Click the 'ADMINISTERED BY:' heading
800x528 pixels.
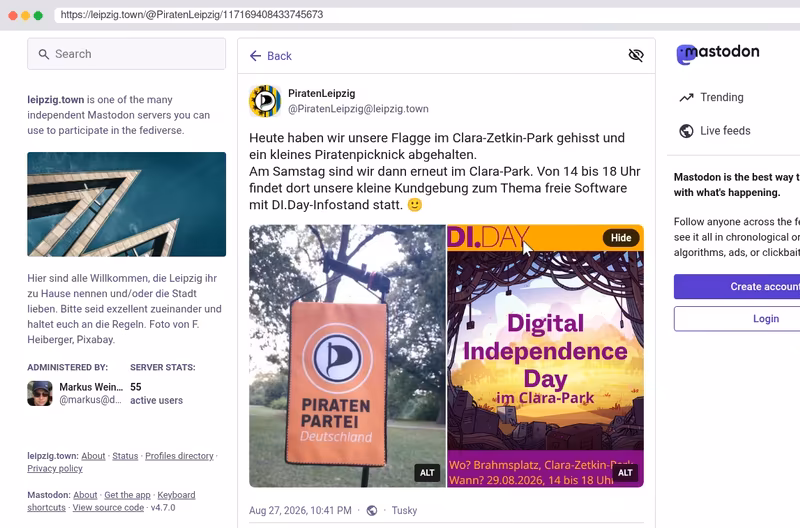(x=67, y=367)
